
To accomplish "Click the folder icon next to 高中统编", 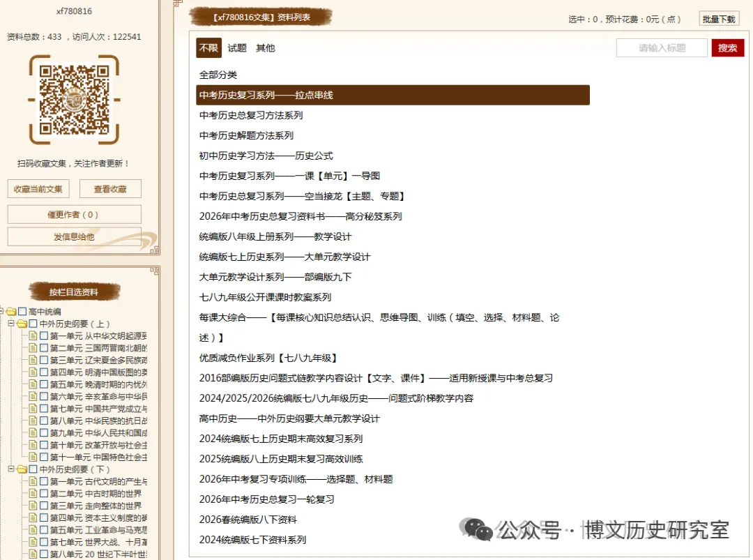I will pos(11,312).
